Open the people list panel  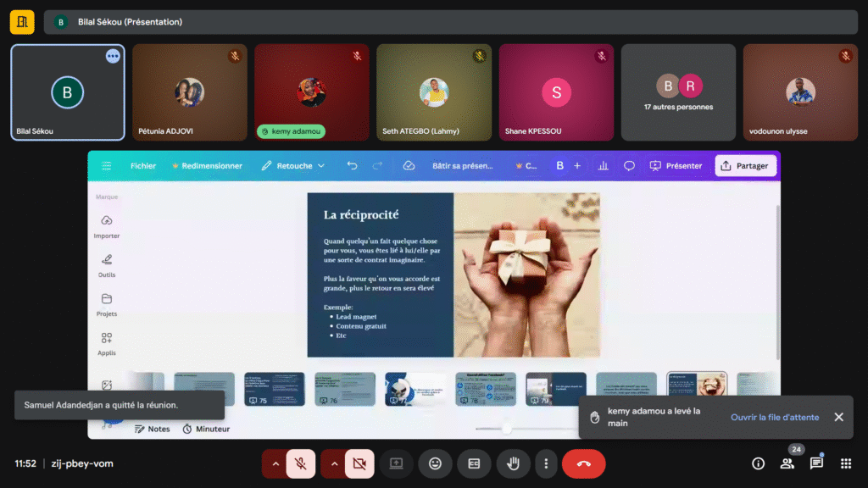pyautogui.click(x=787, y=463)
